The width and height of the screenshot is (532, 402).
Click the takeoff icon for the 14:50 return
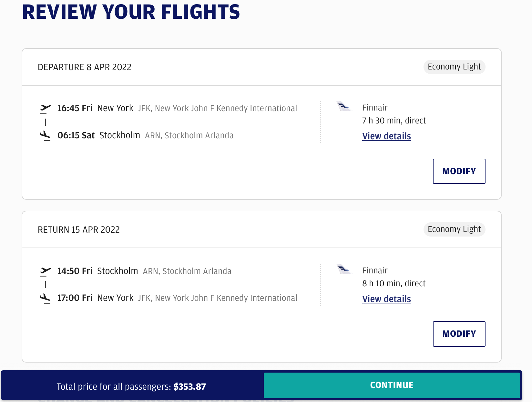coord(45,271)
